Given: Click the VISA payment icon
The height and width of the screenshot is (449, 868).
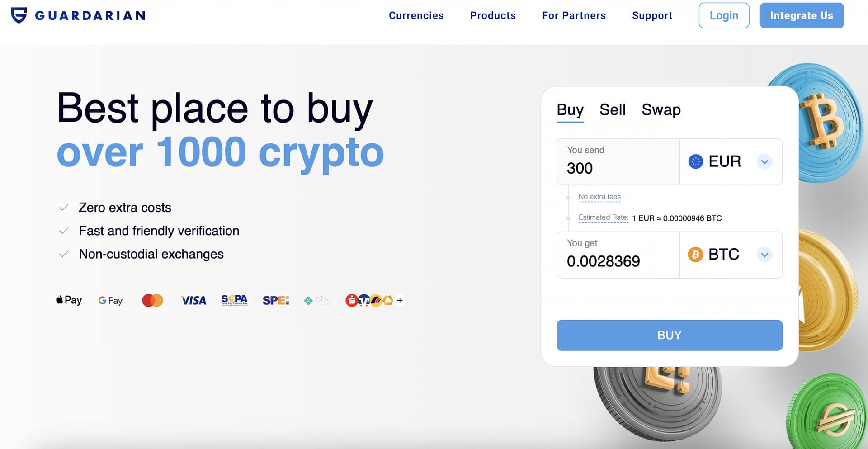Looking at the screenshot, I should pos(193,301).
